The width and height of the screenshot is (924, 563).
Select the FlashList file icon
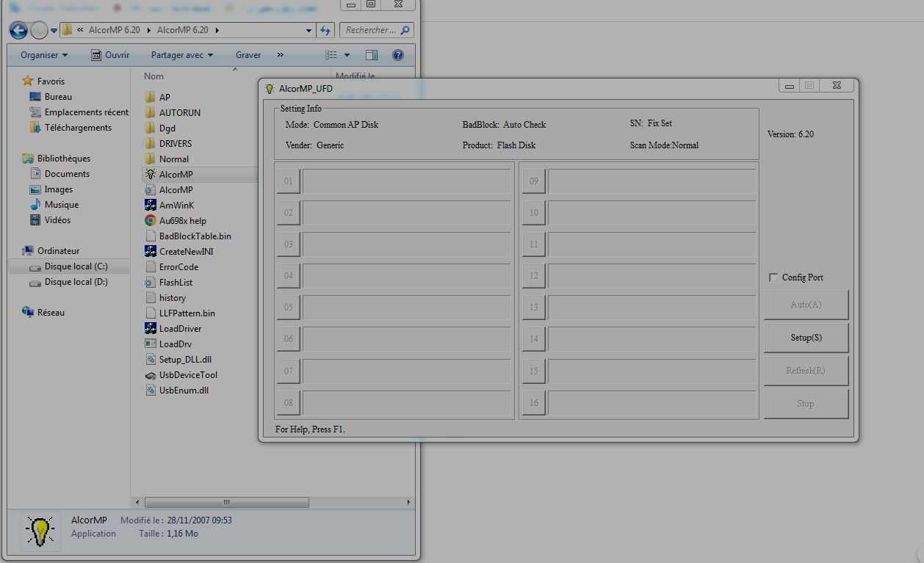tap(151, 282)
